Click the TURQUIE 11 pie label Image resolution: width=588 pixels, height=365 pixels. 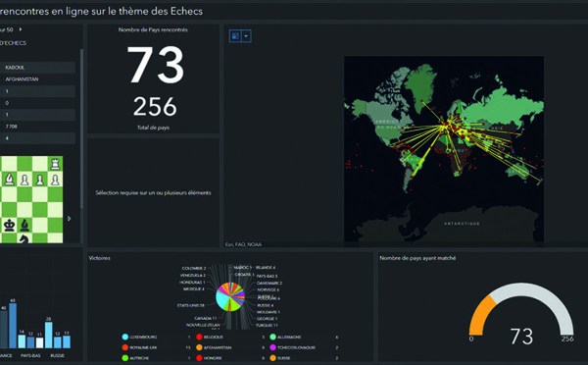[267, 325]
